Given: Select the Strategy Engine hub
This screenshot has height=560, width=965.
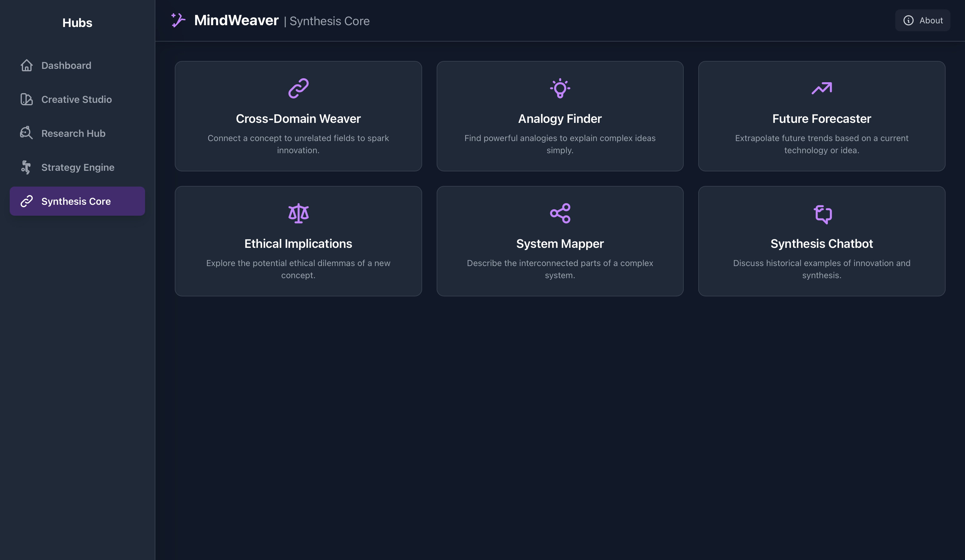Looking at the screenshot, I should pos(77,167).
